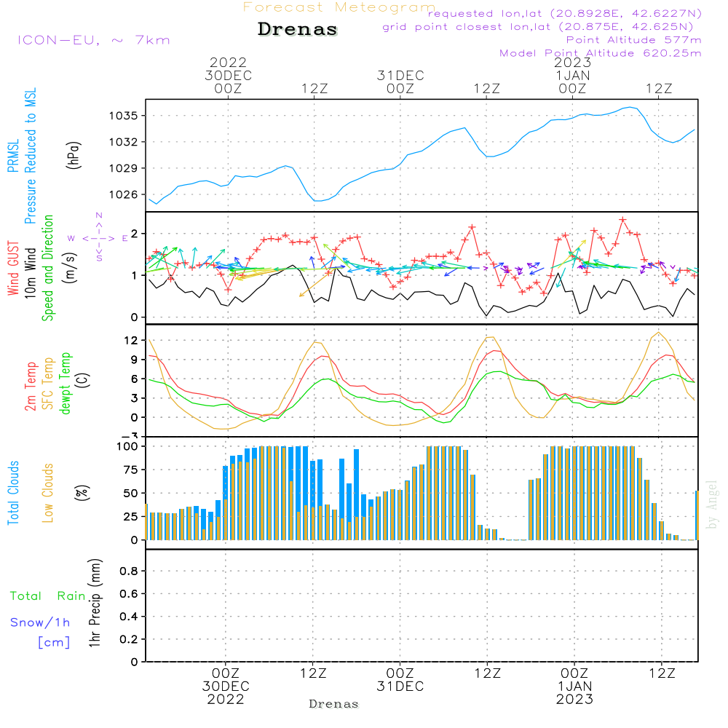Click the 0.6 tick on precip axis
Viewport: 728px width, 728px height.
[x=129, y=594]
